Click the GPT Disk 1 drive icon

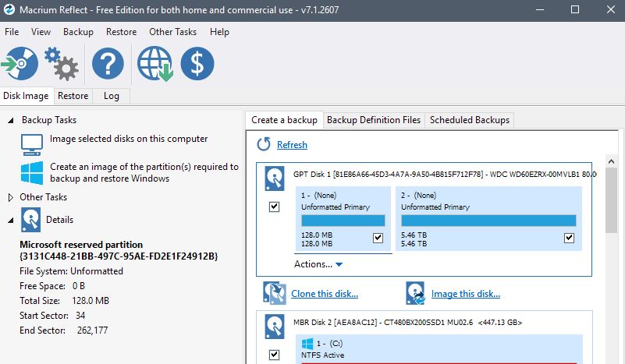[x=275, y=178]
